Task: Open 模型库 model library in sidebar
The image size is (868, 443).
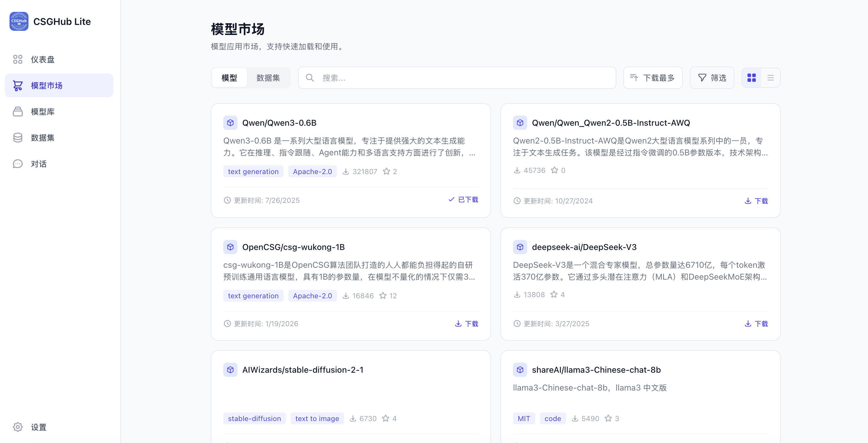Action: [42, 112]
